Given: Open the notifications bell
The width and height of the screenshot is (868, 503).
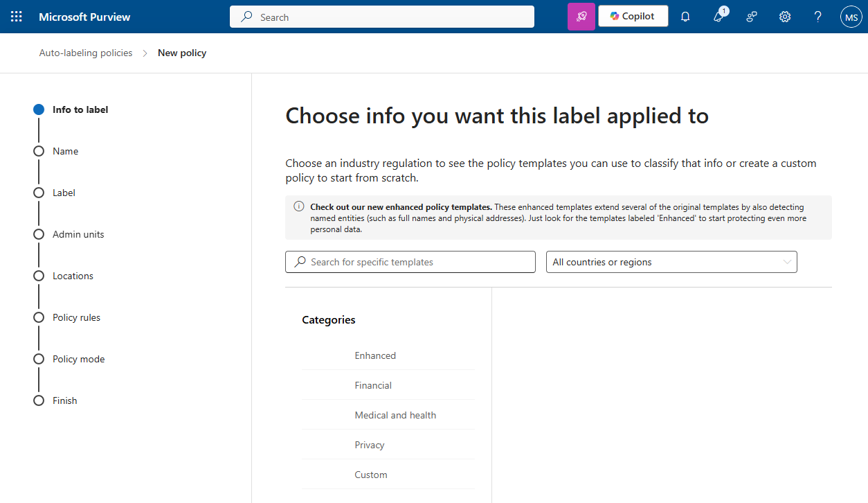Looking at the screenshot, I should coord(685,16).
